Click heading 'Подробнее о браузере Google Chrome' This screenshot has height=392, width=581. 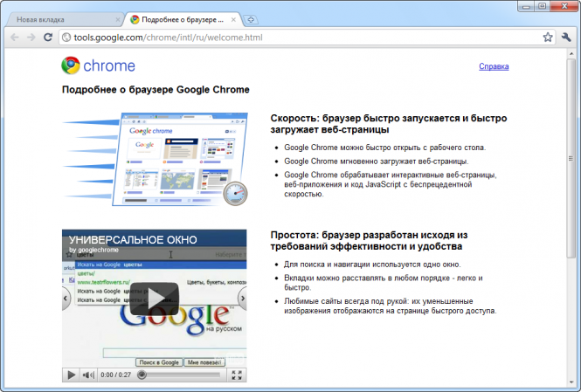pos(156,90)
